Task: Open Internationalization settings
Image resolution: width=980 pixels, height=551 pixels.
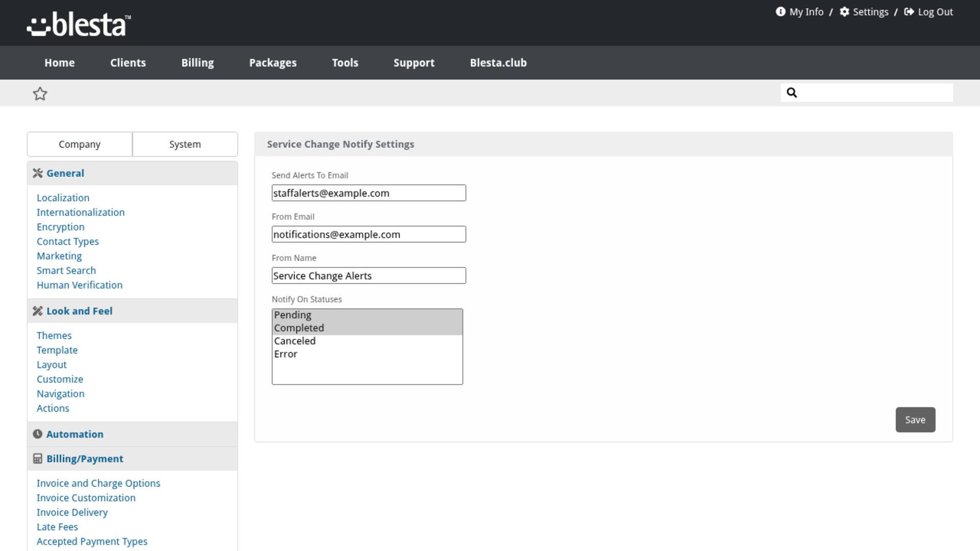Action: pos(81,212)
